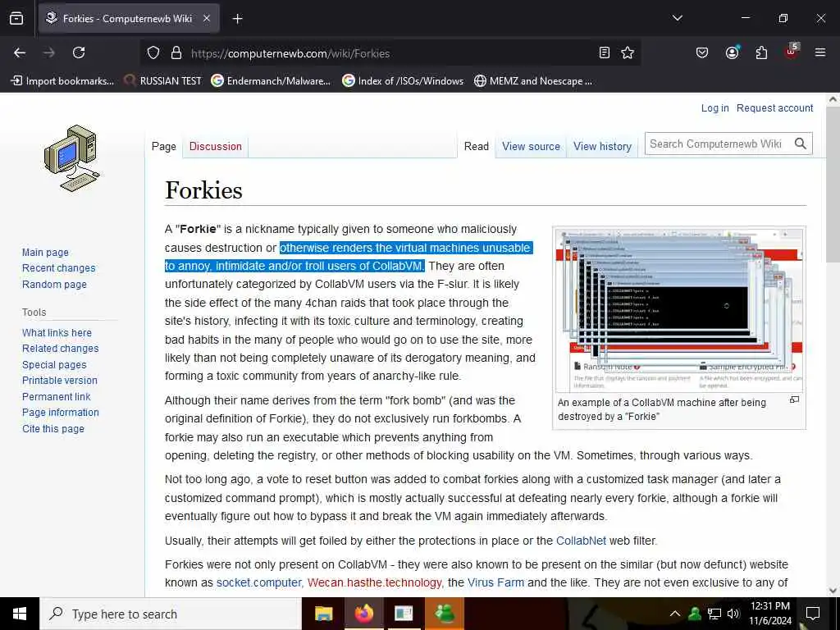Open Index of /ISOs/Windows bookmark
The height and width of the screenshot is (630, 840).
click(403, 81)
